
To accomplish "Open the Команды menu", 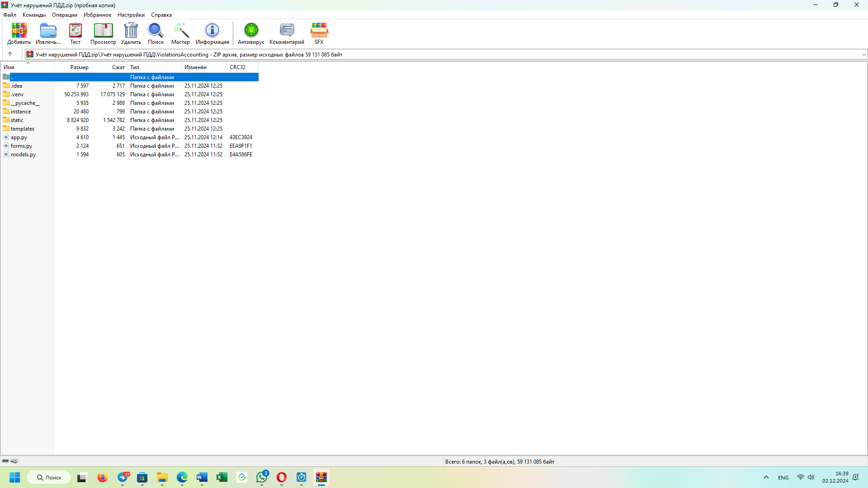I will point(34,15).
